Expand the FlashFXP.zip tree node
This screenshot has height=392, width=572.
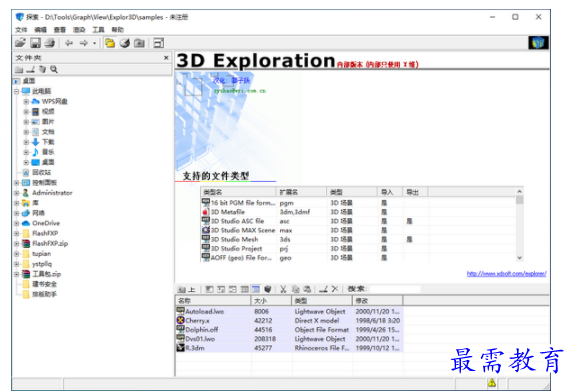point(16,243)
